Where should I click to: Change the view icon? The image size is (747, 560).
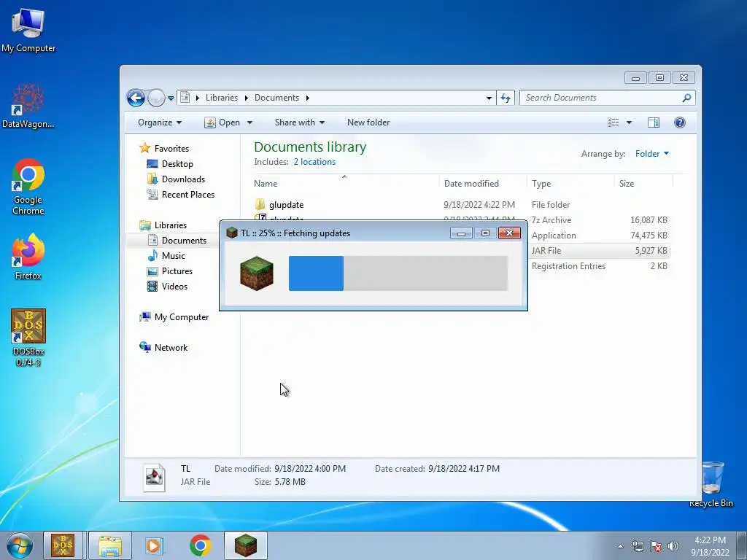pos(613,122)
